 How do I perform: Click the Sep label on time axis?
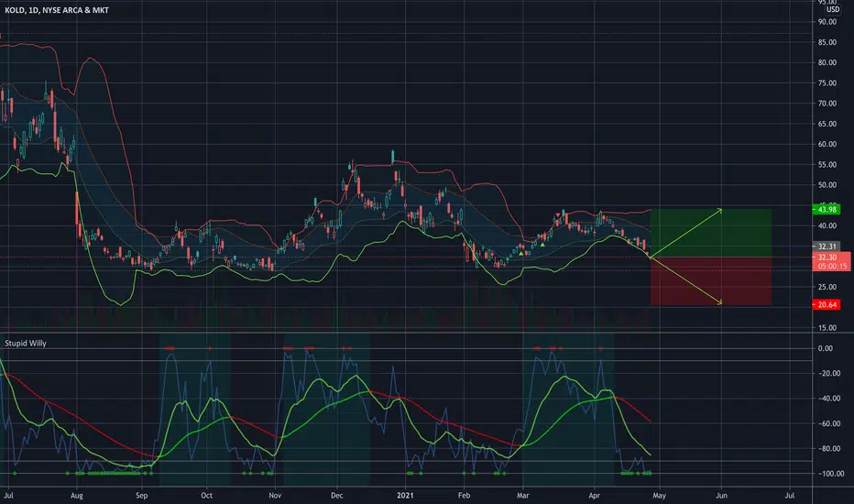click(142, 496)
